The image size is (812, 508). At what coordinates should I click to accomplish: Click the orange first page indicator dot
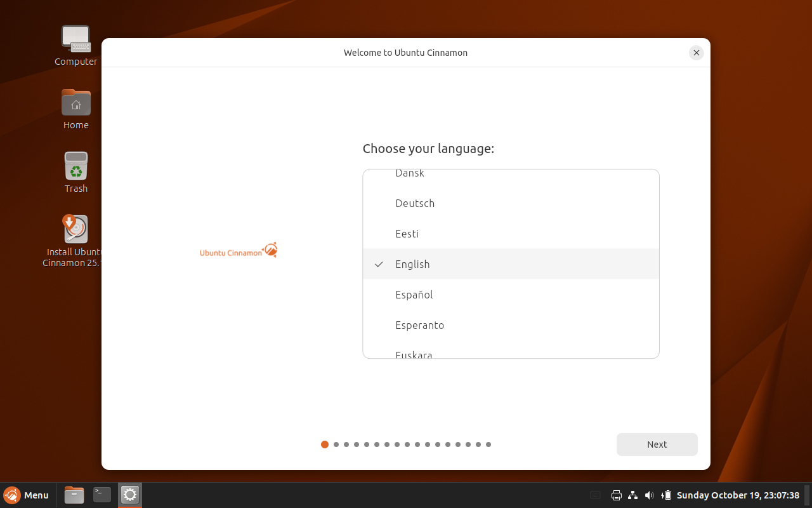coord(325,444)
